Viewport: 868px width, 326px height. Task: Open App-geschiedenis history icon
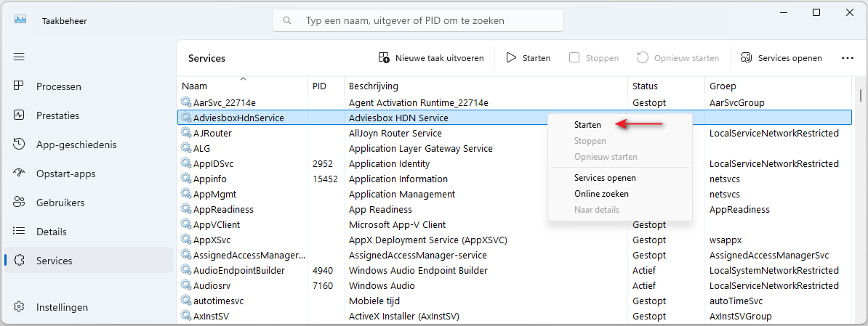tap(20, 144)
